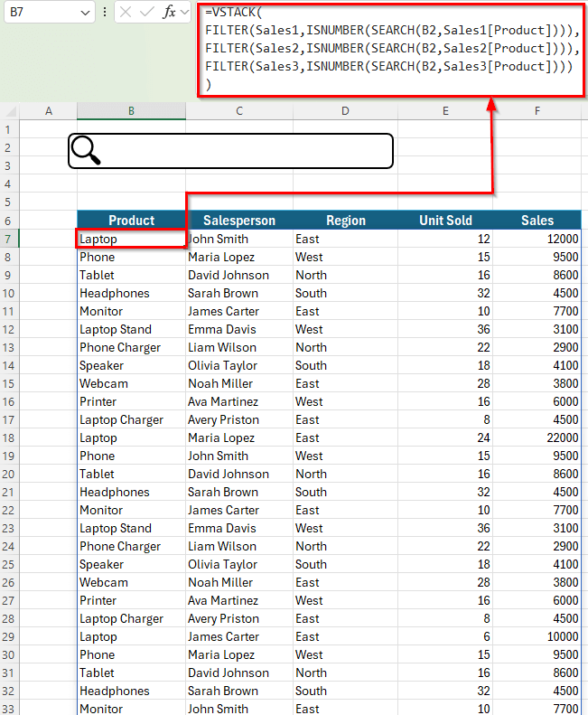Viewport: 588px width, 715px height.
Task: Click Liam Wilson in row 13
Action: 239,347
